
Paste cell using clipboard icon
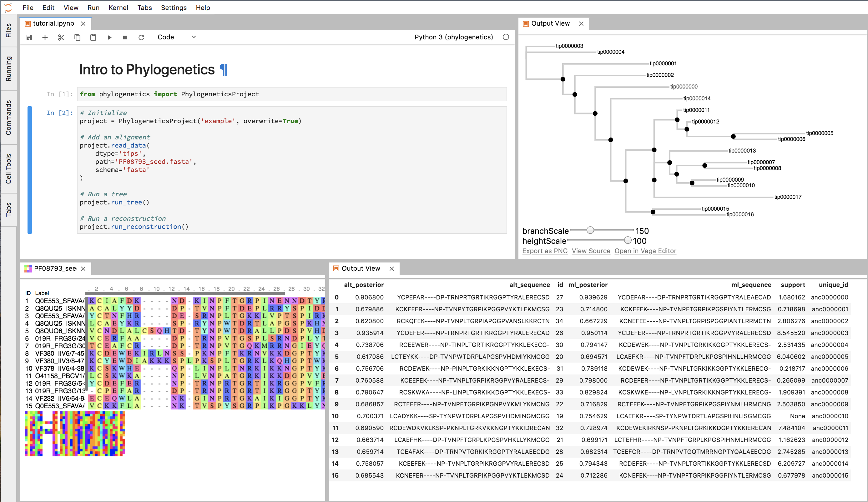tap(93, 37)
